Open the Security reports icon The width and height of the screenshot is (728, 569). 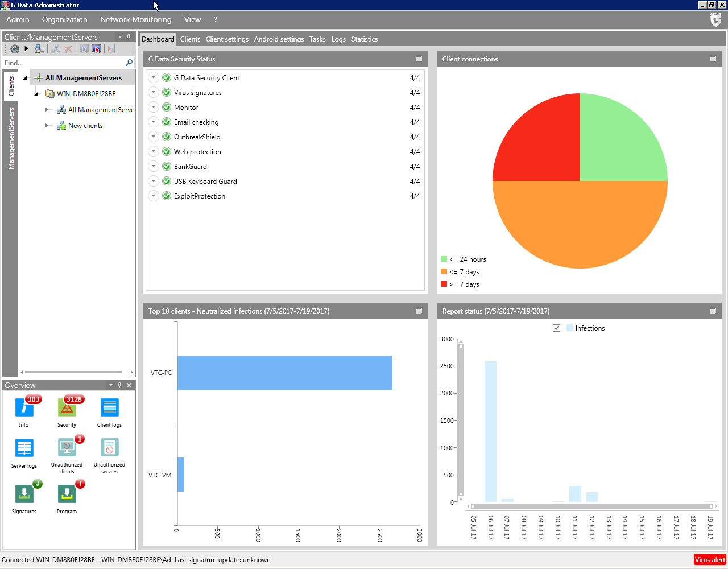click(67, 408)
